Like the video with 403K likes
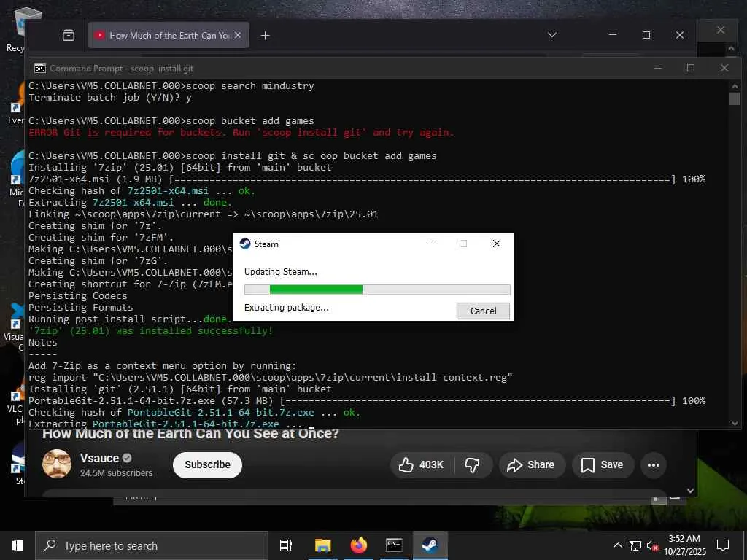 (x=421, y=464)
